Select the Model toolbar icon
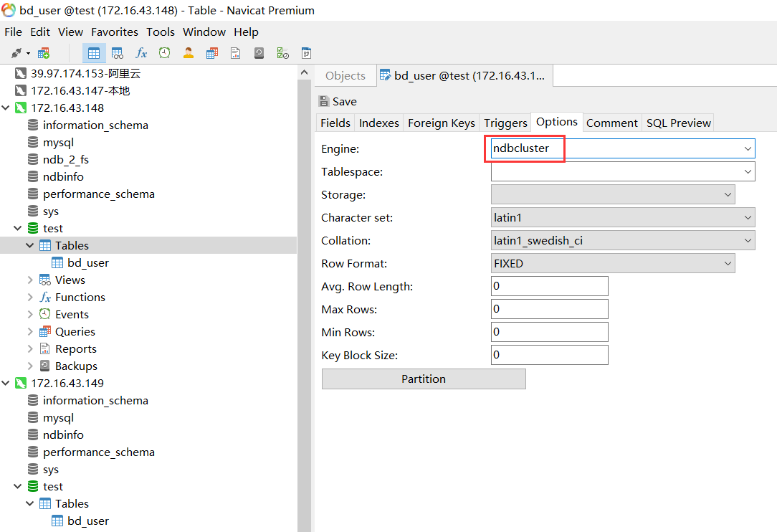The width and height of the screenshot is (777, 532). pos(306,53)
